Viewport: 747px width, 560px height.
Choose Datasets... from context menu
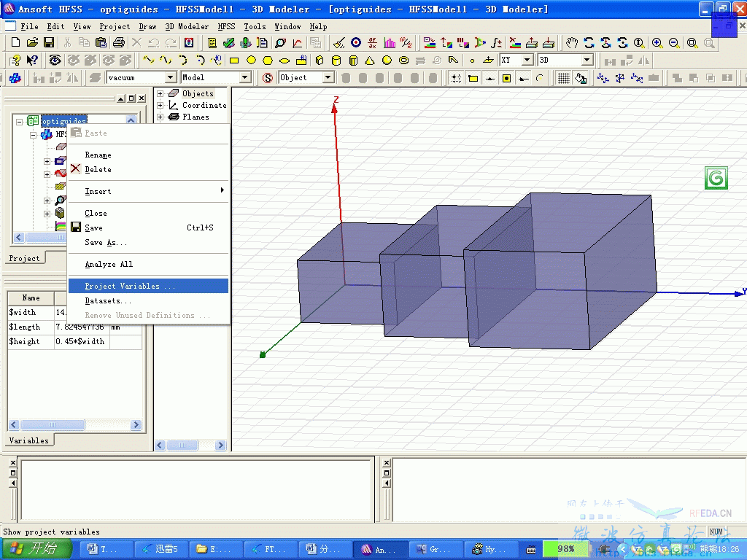pos(149,300)
